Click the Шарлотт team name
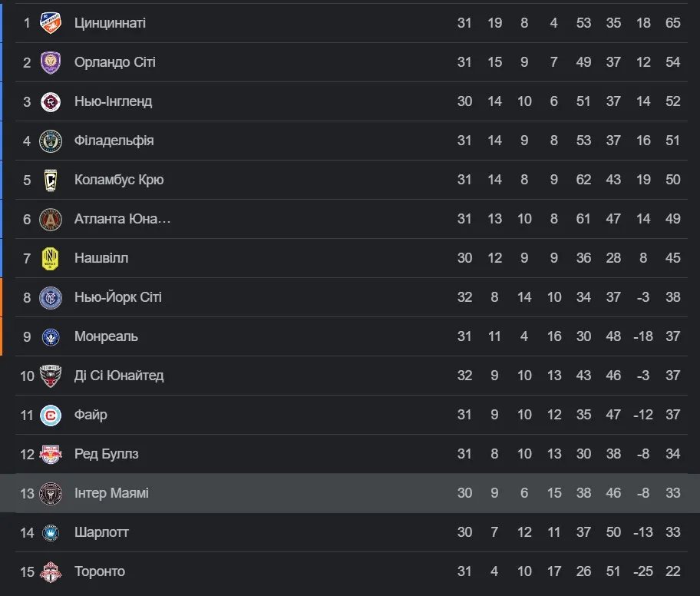The width and height of the screenshot is (700, 596). tap(101, 532)
